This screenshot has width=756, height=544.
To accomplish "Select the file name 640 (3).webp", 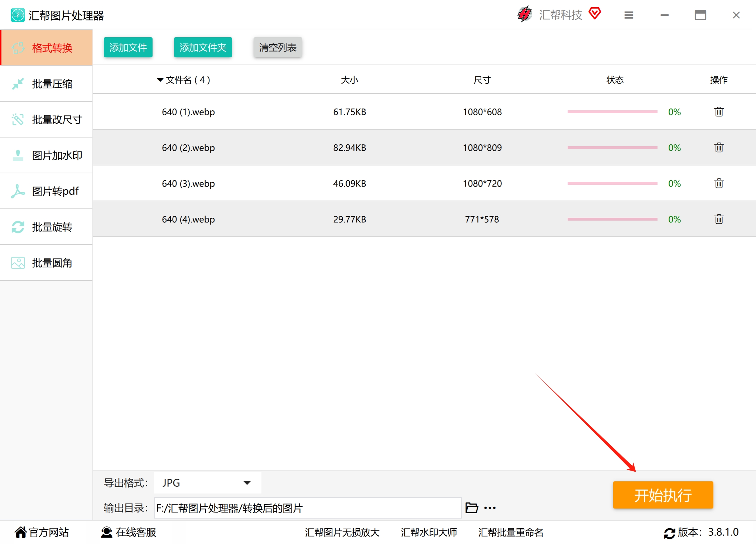I will pos(188,184).
